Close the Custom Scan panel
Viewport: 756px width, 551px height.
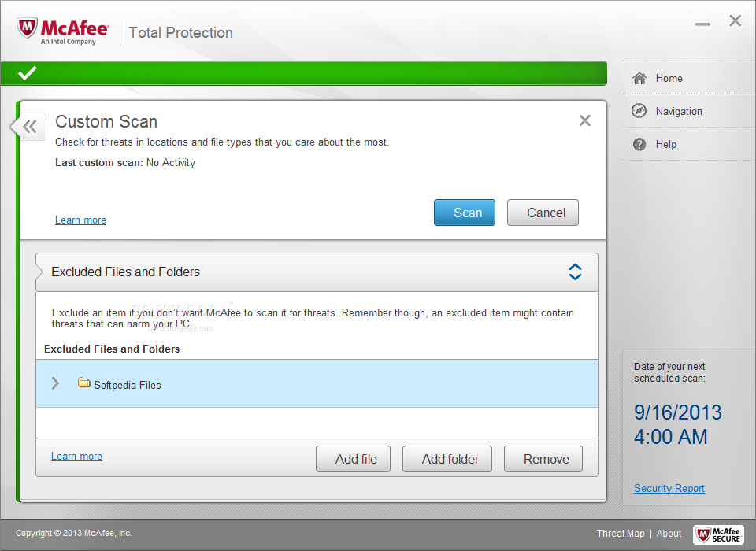[584, 120]
